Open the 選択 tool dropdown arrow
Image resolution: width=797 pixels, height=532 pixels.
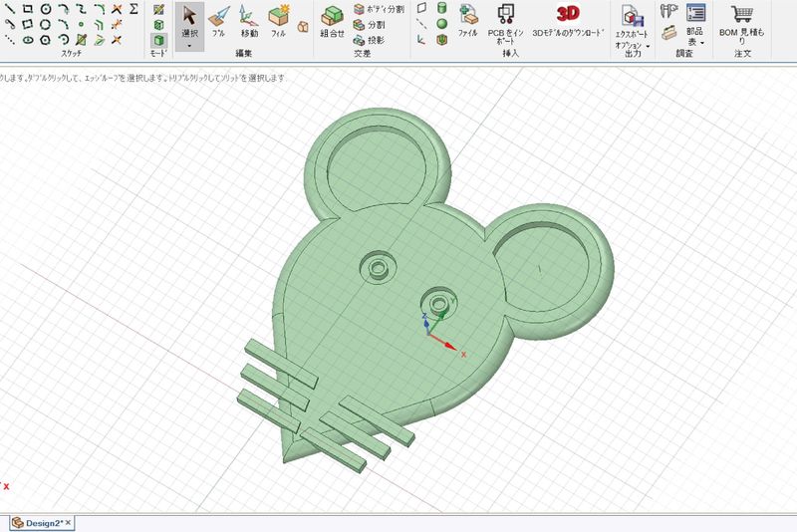tap(189, 46)
